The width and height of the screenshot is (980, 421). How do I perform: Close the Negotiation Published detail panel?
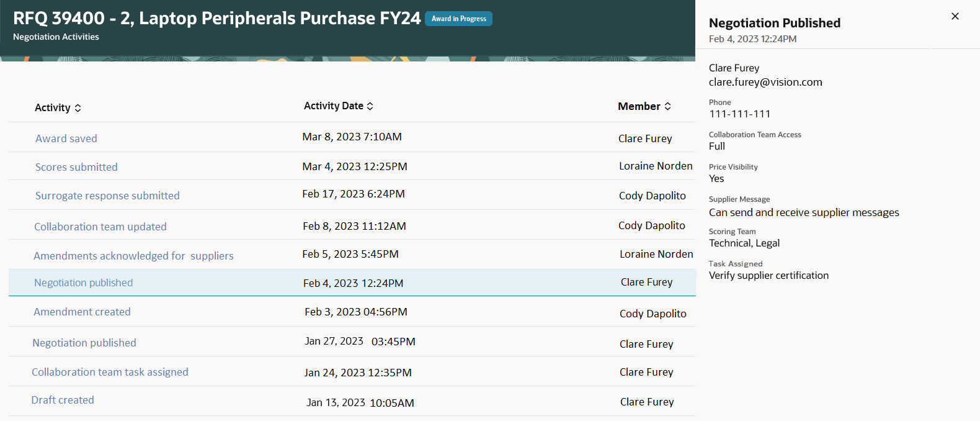[955, 17]
